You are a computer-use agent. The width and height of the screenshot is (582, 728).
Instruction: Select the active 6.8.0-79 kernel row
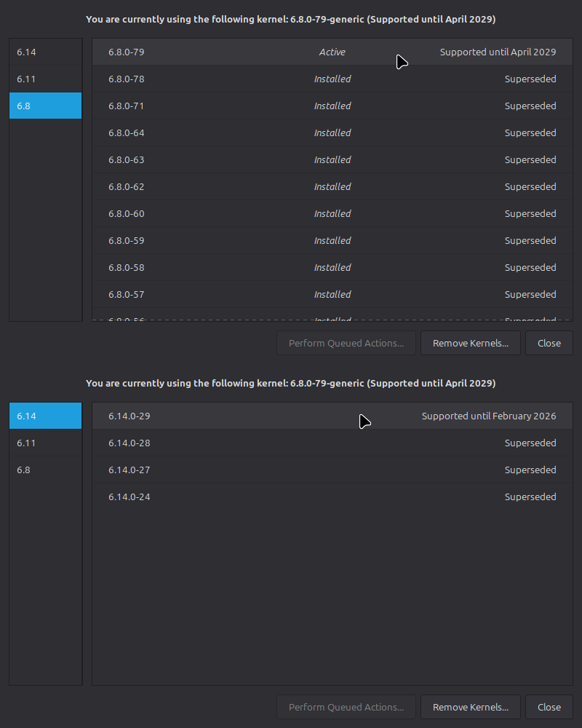[332, 52]
